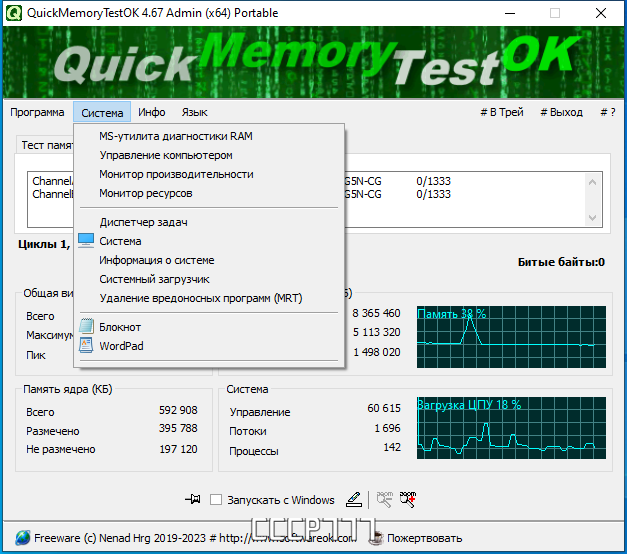
Task: Click the grayed zoom cursor icon
Action: (384, 499)
